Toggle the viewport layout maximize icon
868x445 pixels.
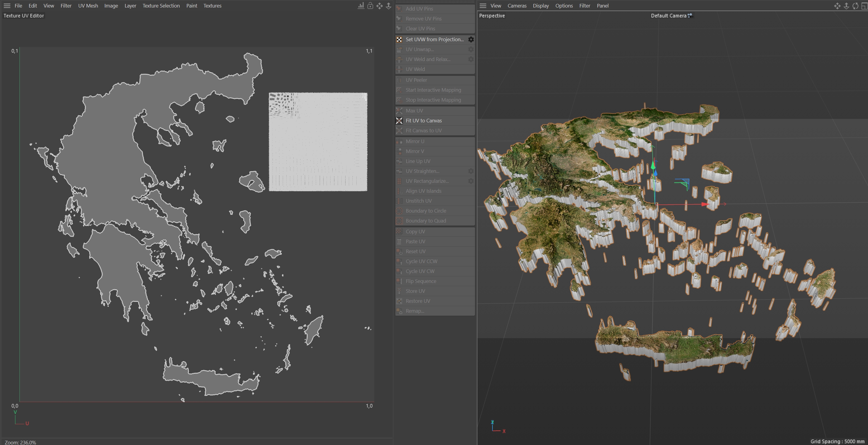click(864, 6)
